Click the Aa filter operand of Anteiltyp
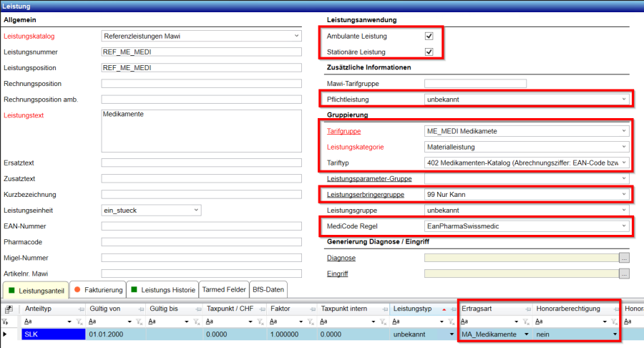Viewport: 644px width, 348px height. (29, 322)
